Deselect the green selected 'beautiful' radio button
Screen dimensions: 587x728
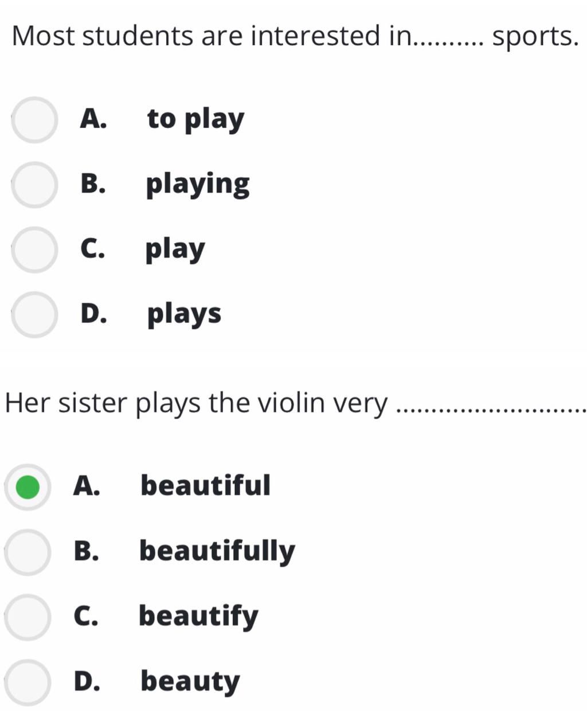(28, 486)
